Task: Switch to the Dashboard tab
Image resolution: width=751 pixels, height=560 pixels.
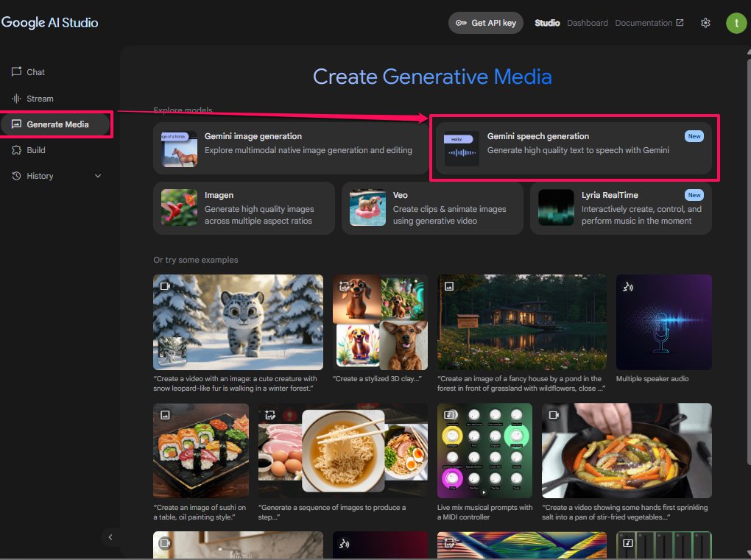Action: pyautogui.click(x=588, y=23)
